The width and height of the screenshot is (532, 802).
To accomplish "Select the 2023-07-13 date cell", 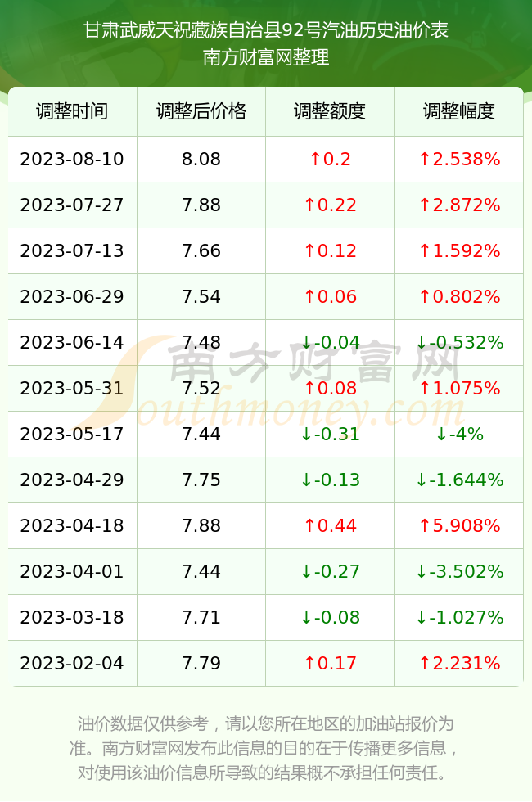I will [72, 250].
